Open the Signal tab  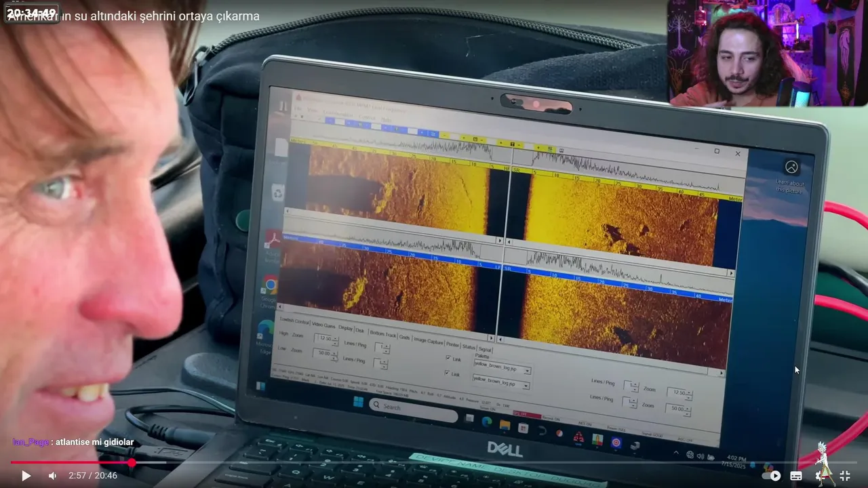coord(485,349)
